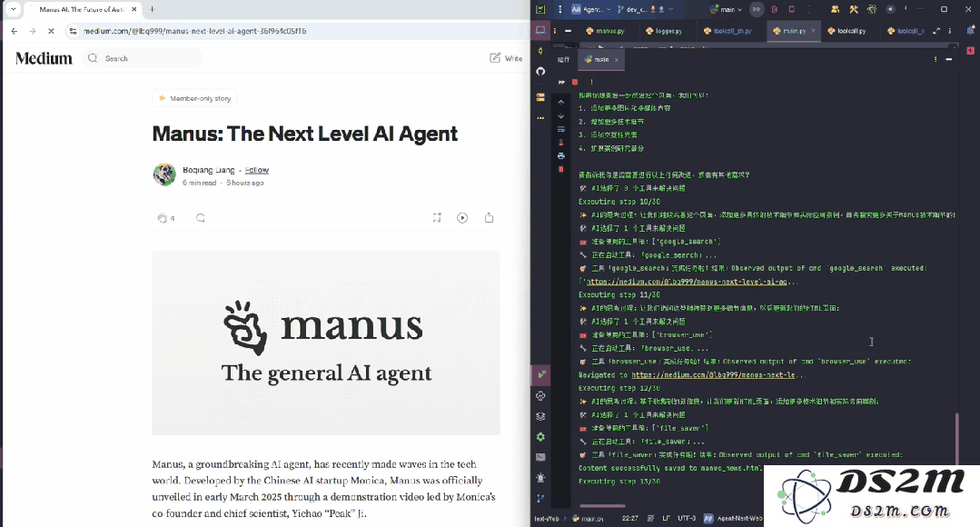
Task: Clap for the Manus article
Action: 163,218
